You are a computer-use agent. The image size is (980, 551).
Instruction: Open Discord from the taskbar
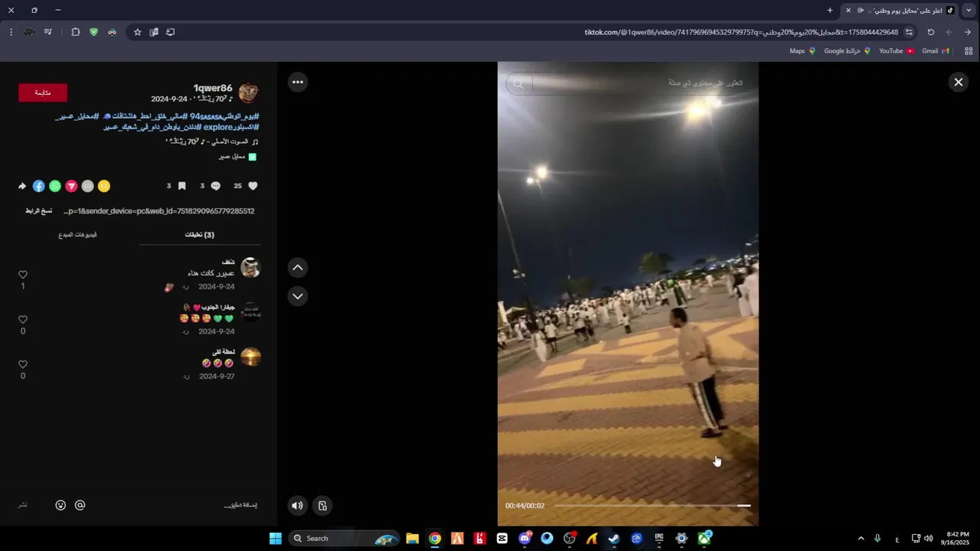pyautogui.click(x=525, y=538)
